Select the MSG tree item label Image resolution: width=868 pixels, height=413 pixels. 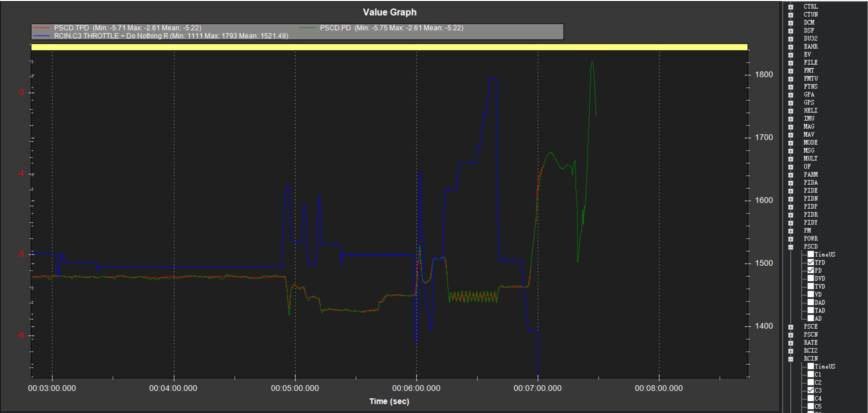click(809, 151)
